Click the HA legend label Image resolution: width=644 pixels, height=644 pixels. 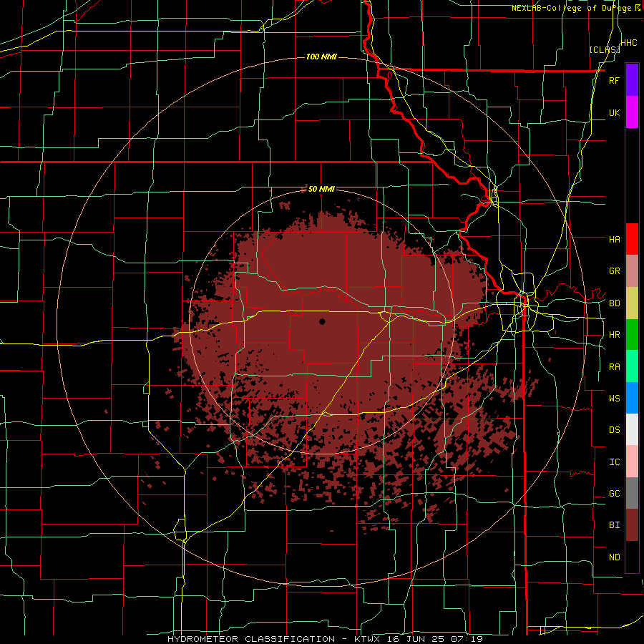[614, 239]
